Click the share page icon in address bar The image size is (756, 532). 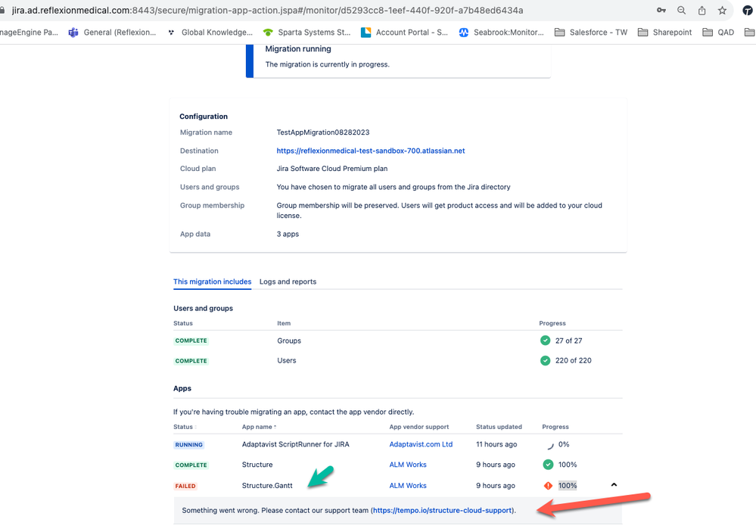click(702, 10)
